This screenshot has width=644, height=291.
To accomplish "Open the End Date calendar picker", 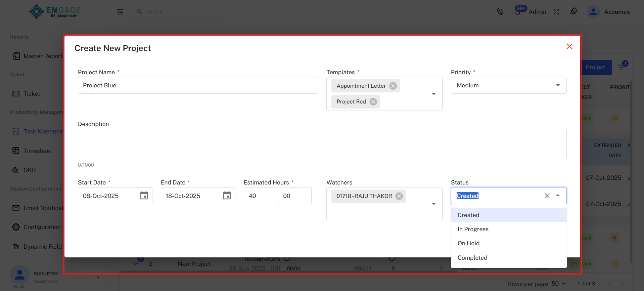I will point(227,196).
